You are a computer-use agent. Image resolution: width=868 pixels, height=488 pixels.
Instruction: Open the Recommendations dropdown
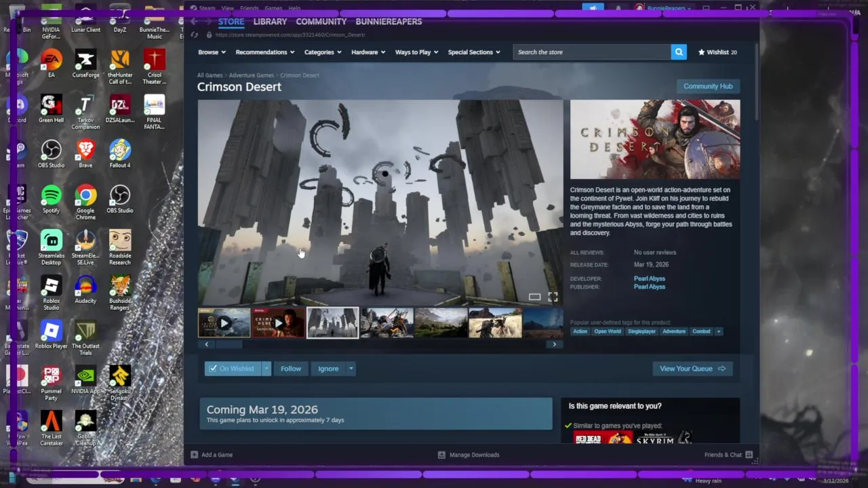(265, 52)
